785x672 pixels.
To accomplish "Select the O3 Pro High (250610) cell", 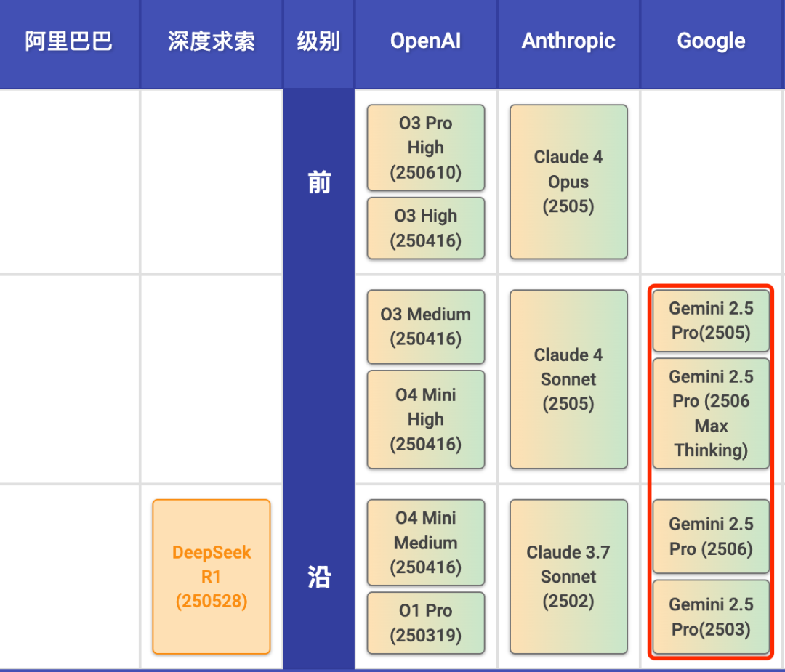I will pos(425,147).
